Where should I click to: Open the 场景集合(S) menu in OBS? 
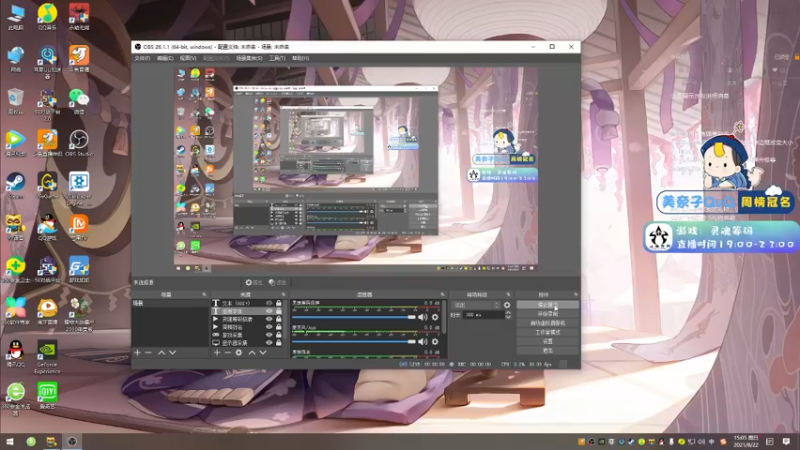coord(249,58)
